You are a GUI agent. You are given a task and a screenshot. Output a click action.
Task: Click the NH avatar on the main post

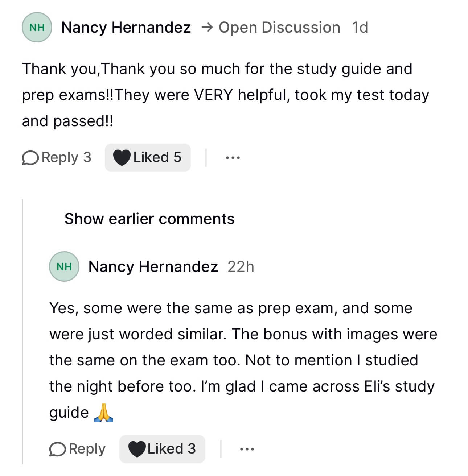click(37, 28)
